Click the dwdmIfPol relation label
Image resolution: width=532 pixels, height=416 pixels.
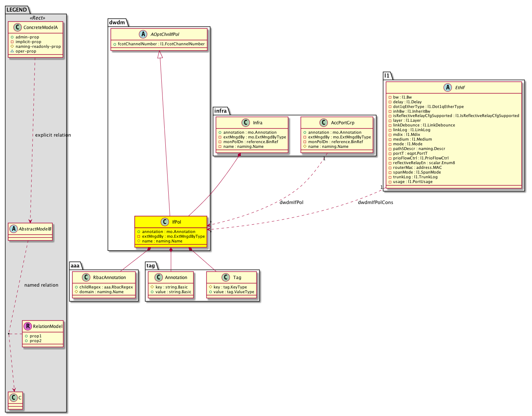(x=291, y=203)
